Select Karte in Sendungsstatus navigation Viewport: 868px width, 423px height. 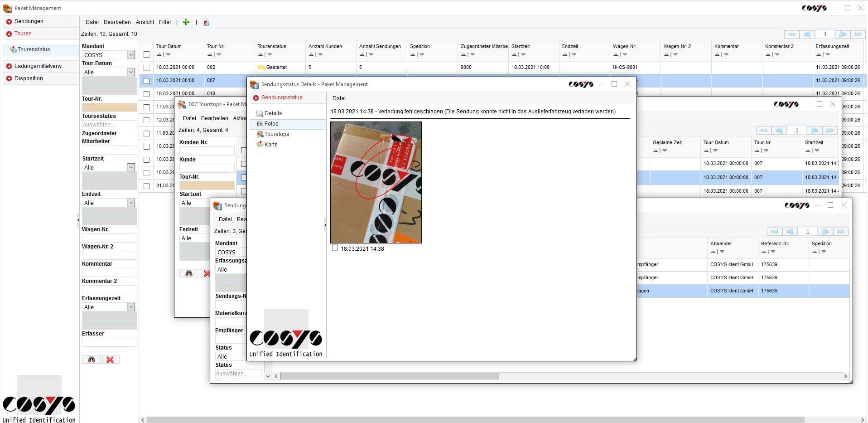coord(271,145)
